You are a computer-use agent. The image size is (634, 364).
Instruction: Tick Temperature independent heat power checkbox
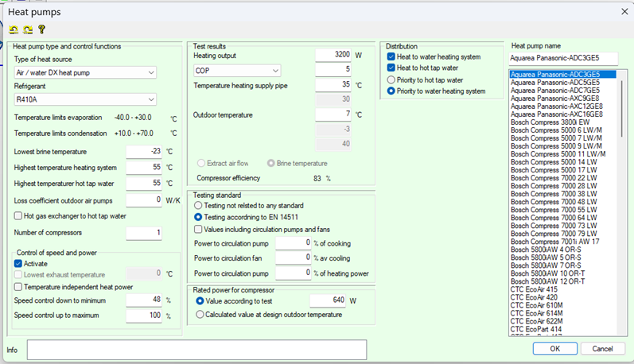pyautogui.click(x=18, y=286)
